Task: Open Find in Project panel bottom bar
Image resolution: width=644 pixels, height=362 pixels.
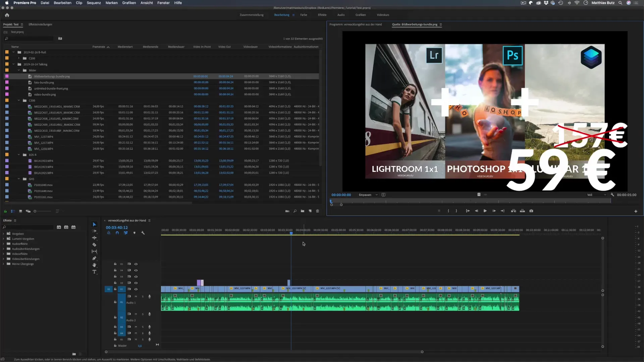Action: click(x=295, y=211)
